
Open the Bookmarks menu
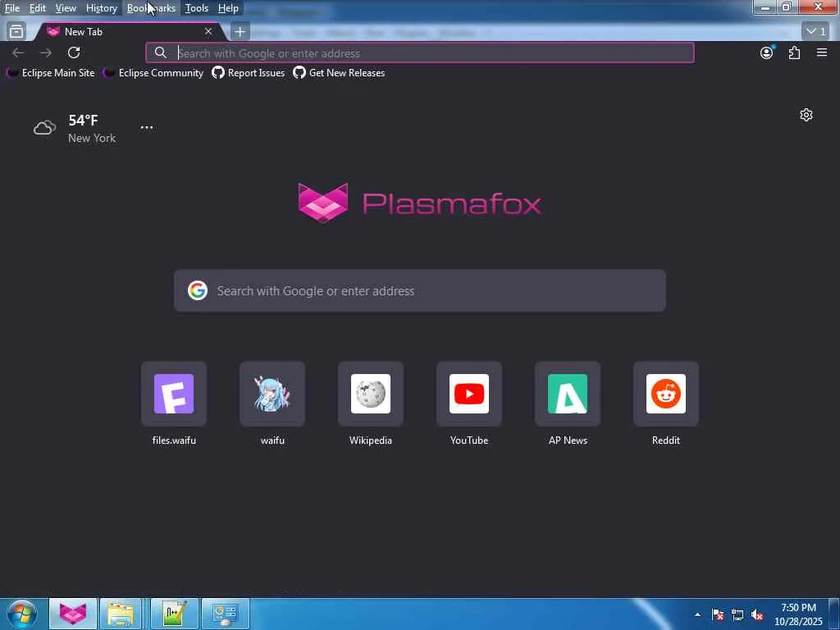click(151, 8)
